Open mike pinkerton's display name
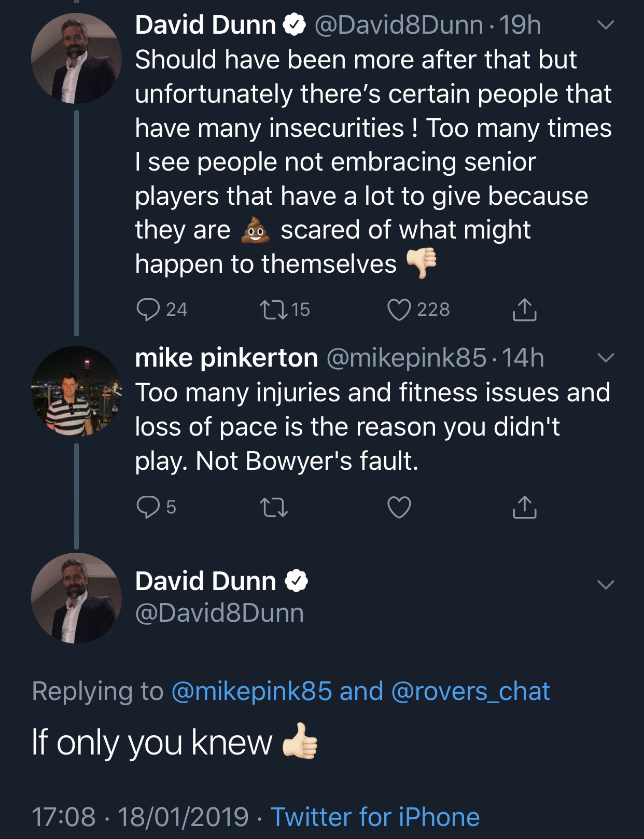644x839 pixels. [x=226, y=358]
